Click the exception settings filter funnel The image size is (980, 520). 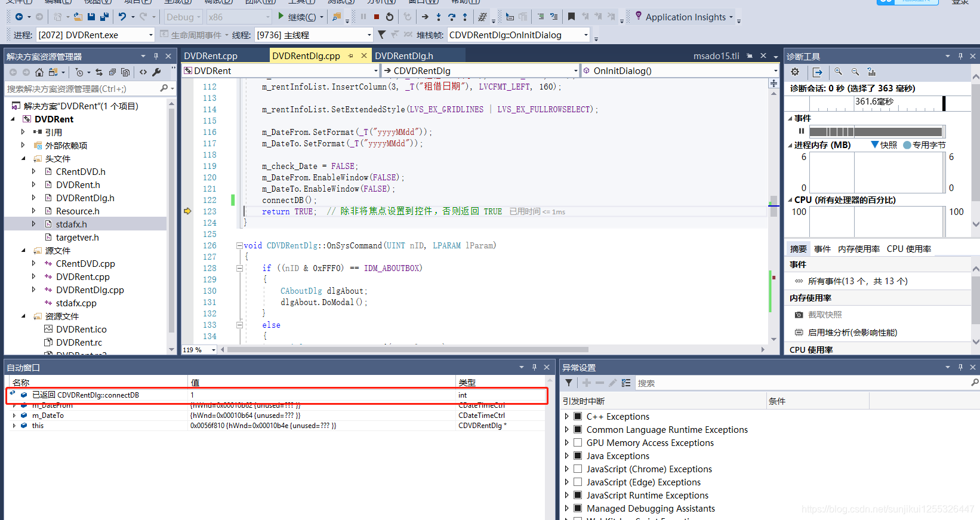(569, 383)
